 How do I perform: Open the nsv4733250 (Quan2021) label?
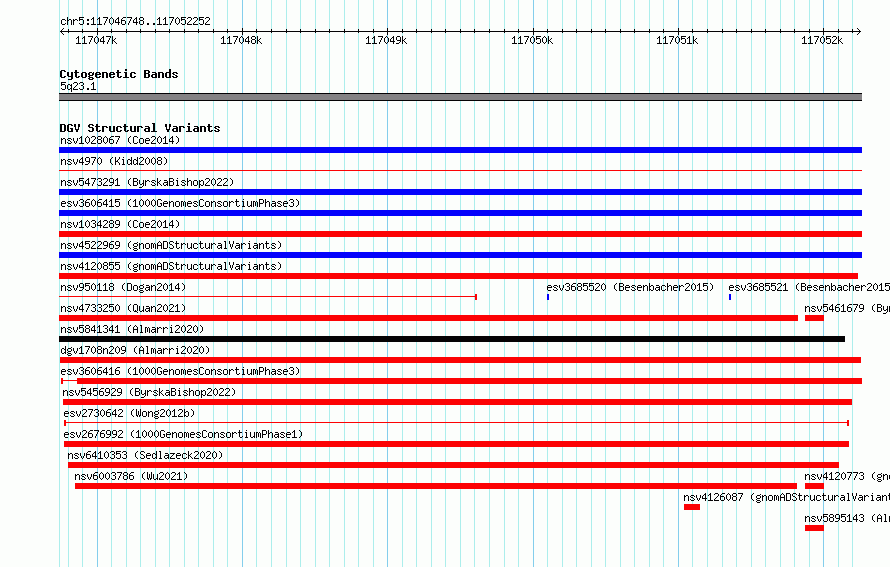[x=123, y=308]
